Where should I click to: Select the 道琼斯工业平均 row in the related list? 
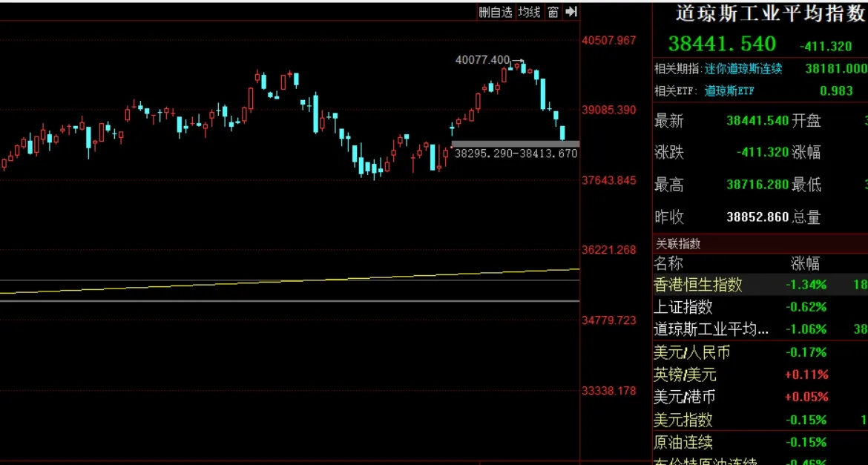tap(760, 329)
